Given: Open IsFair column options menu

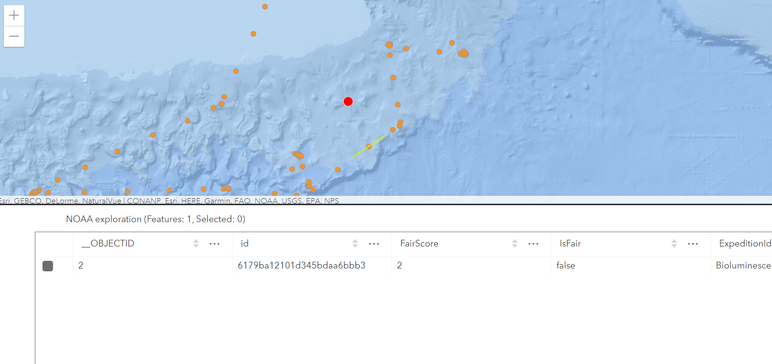Looking at the screenshot, I should pyautogui.click(x=693, y=244).
